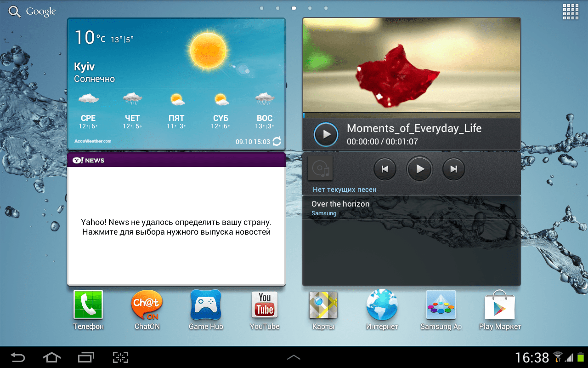
Task: Open the AccuWeather.com link
Action: 93,141
